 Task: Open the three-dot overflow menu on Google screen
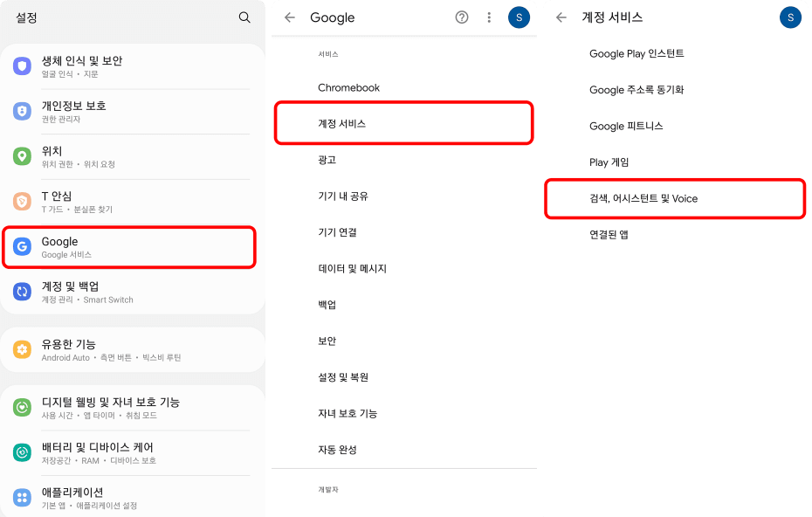point(489,17)
